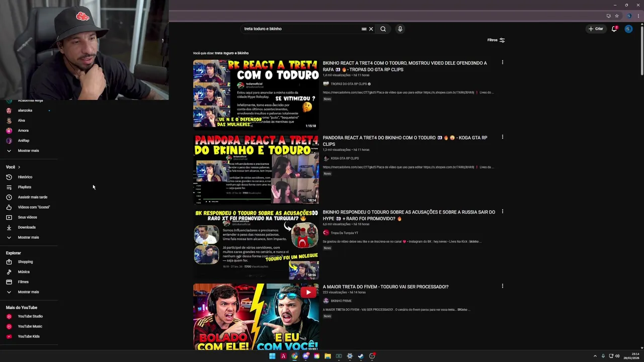Open YouTube account avatar menu
This screenshot has width=644, height=362.
628,29
